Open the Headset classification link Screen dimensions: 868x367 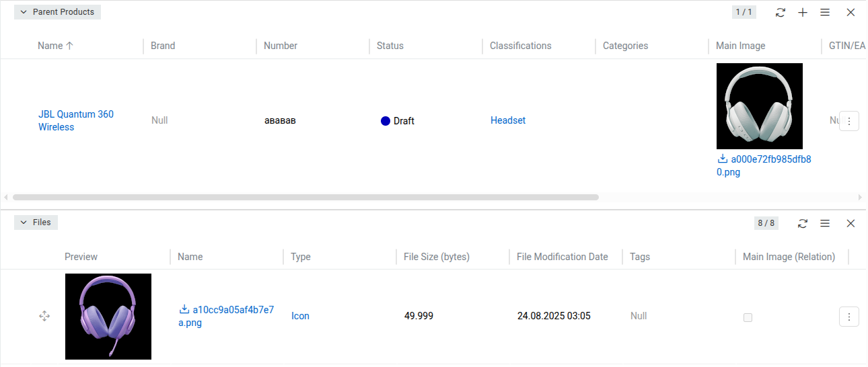tap(508, 120)
